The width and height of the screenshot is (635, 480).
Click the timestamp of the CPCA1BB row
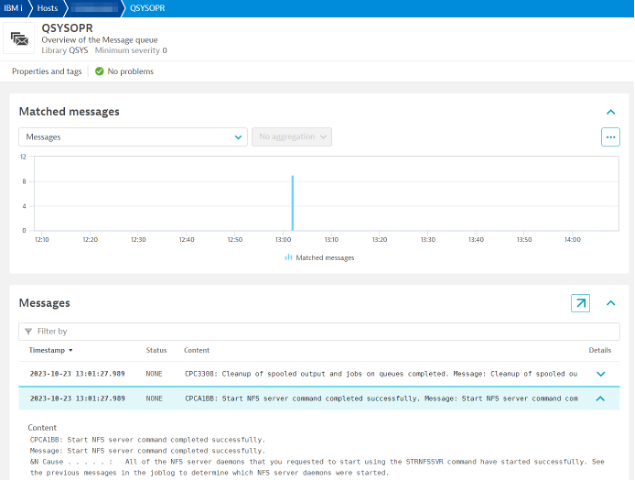(x=77, y=399)
